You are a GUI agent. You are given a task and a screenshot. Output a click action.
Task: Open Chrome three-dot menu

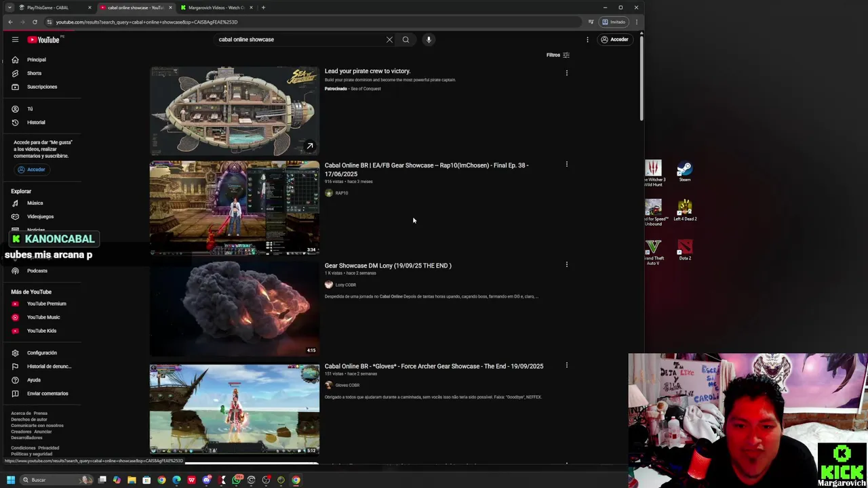point(636,22)
